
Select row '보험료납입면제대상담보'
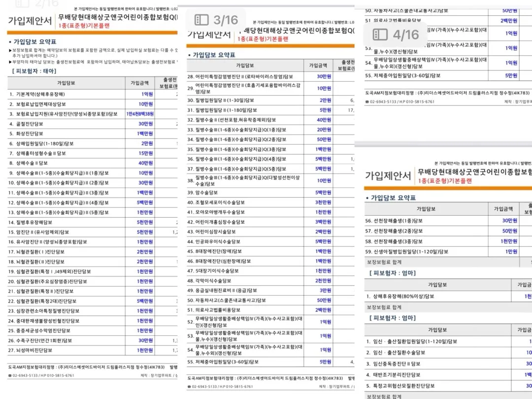pos(92,104)
